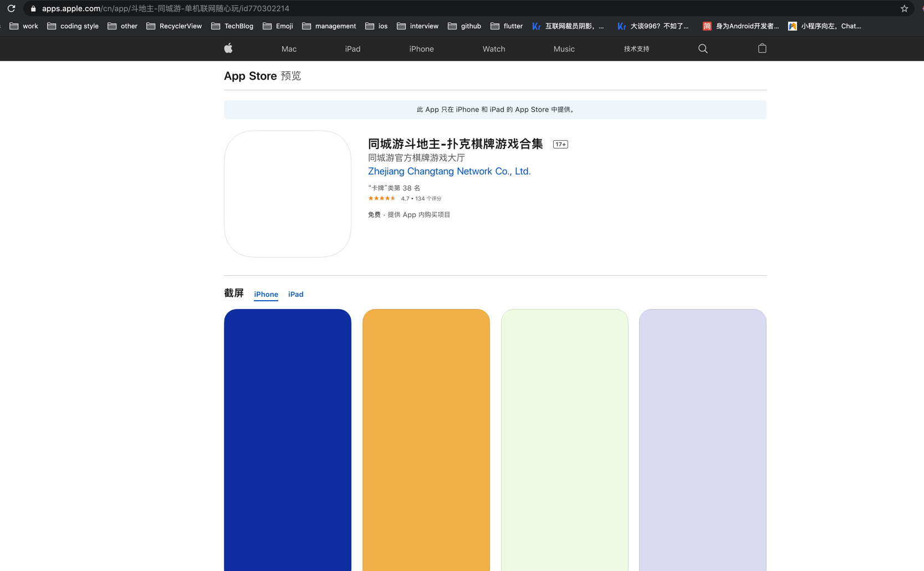Open Zhejiang Changtang Network Co., Ltd. developer link
The height and width of the screenshot is (571, 924).
point(449,171)
